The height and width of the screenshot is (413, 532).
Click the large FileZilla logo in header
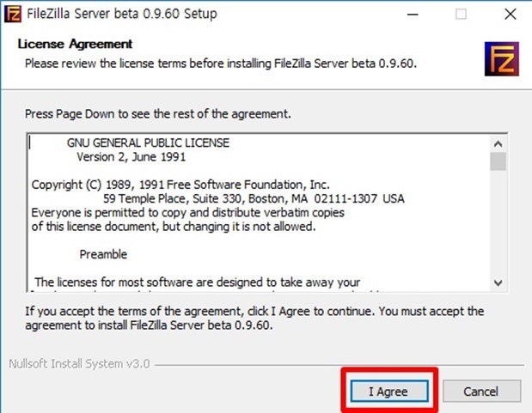(x=501, y=58)
